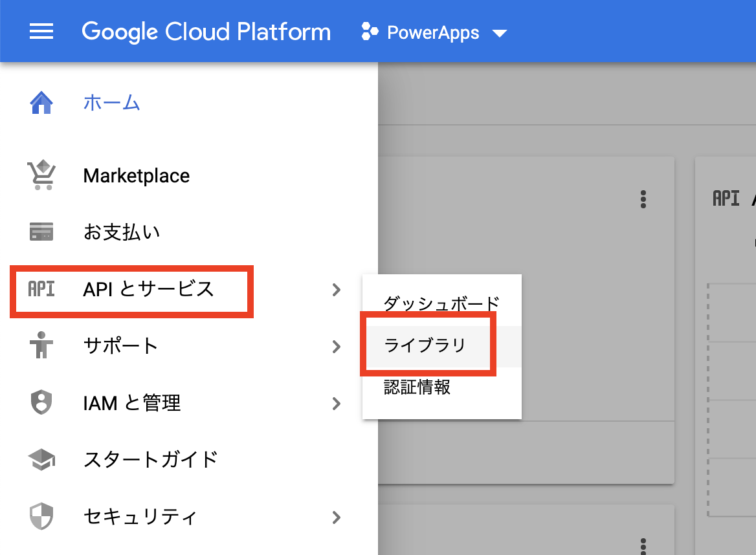Click the Marketplace shopping cart icon
Viewport: 756px width, 555px height.
(41, 175)
